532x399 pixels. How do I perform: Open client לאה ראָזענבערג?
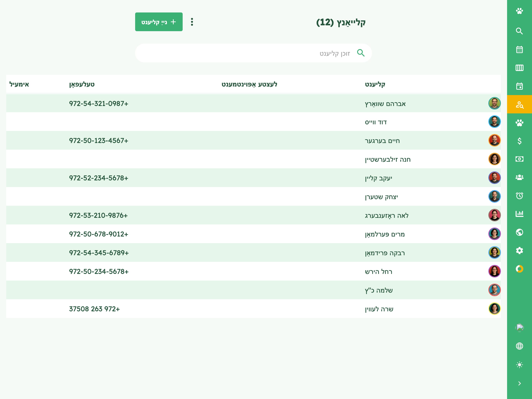coord(387,216)
